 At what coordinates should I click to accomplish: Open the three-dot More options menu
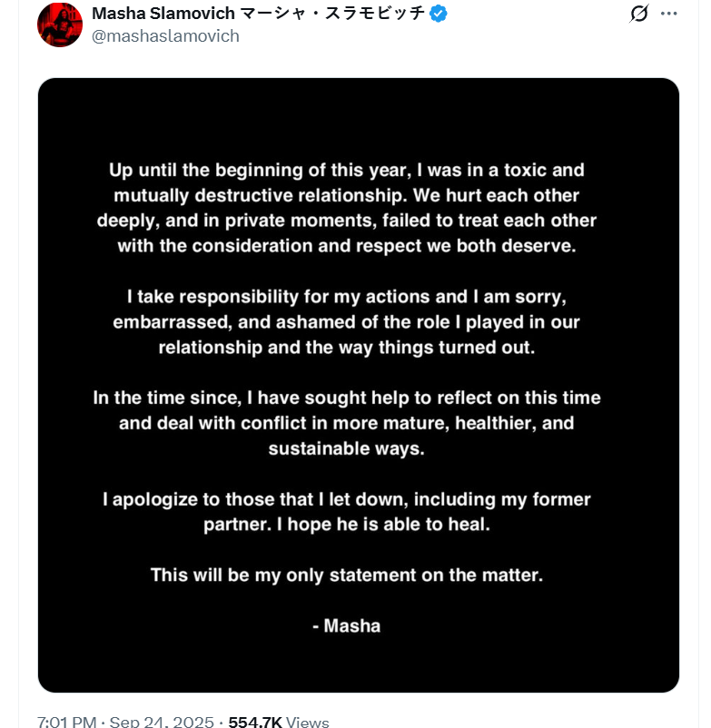[669, 14]
